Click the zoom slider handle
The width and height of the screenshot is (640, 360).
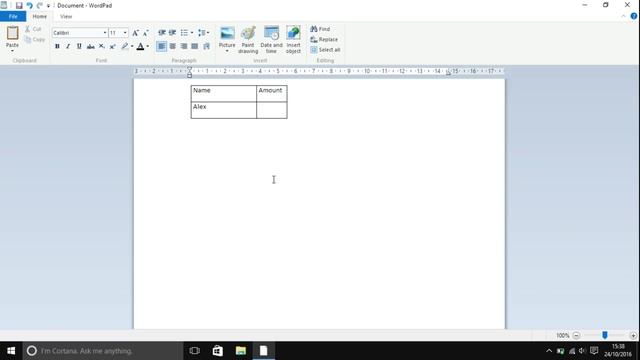(x=605, y=335)
